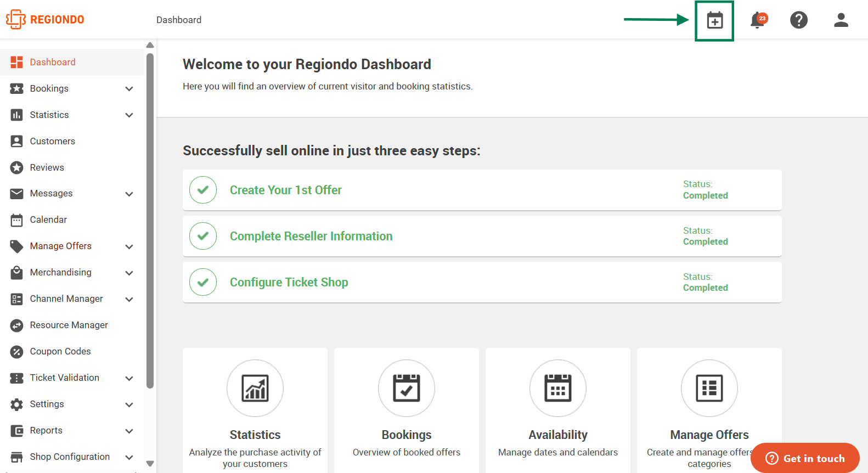This screenshot has width=868, height=473.
Task: Click the Coupon Codes percent icon
Action: coord(17,352)
